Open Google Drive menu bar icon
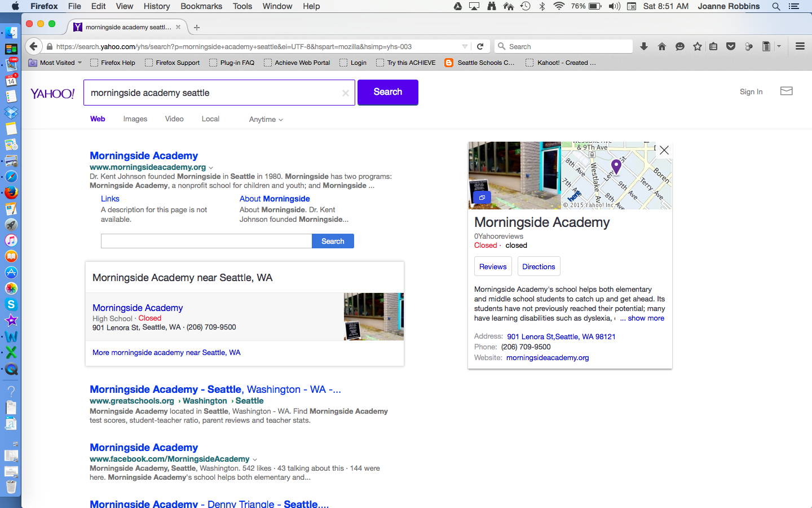 pos(458,6)
